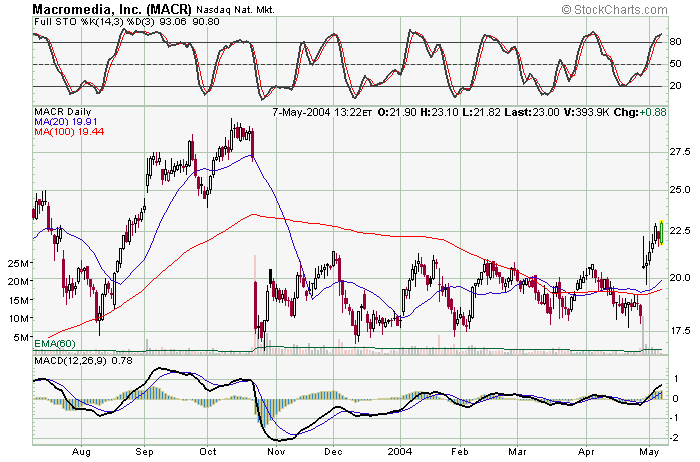
Task: Click the 20.0 price axis label
Action: [679, 278]
